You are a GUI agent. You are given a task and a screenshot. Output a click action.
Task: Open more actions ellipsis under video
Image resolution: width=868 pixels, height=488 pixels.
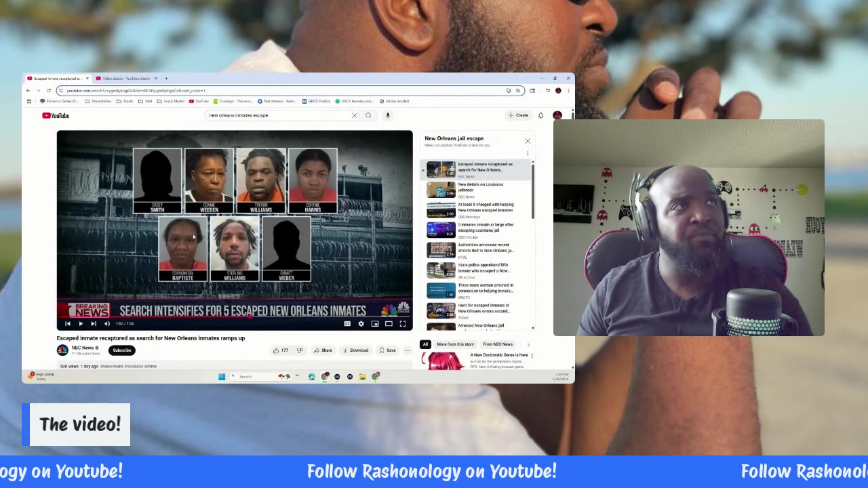[407, 350]
